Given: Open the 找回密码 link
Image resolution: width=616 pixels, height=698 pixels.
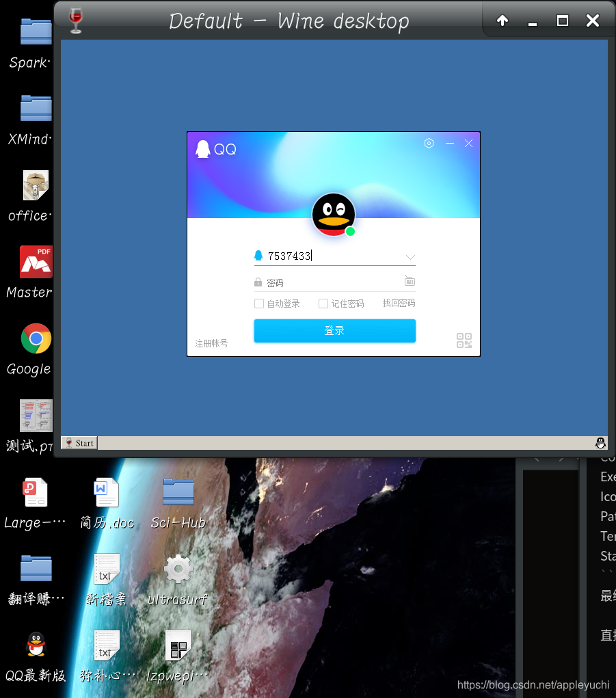Looking at the screenshot, I should pos(399,303).
